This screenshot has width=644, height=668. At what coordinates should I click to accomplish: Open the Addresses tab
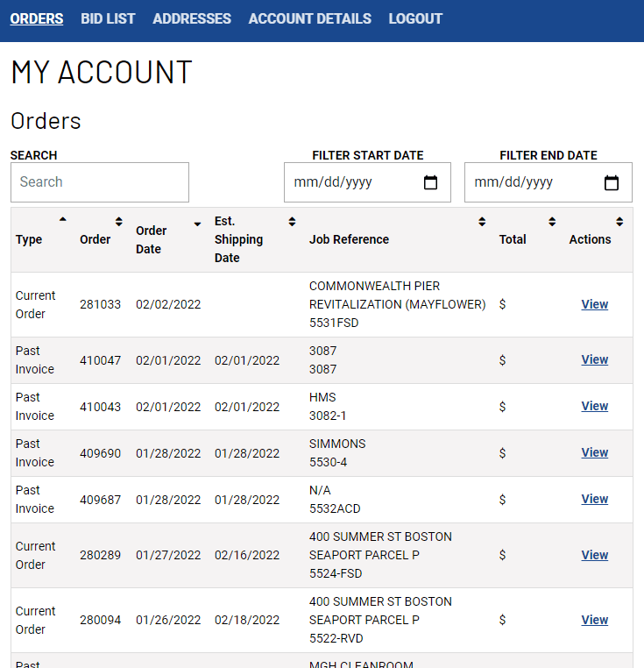[192, 18]
